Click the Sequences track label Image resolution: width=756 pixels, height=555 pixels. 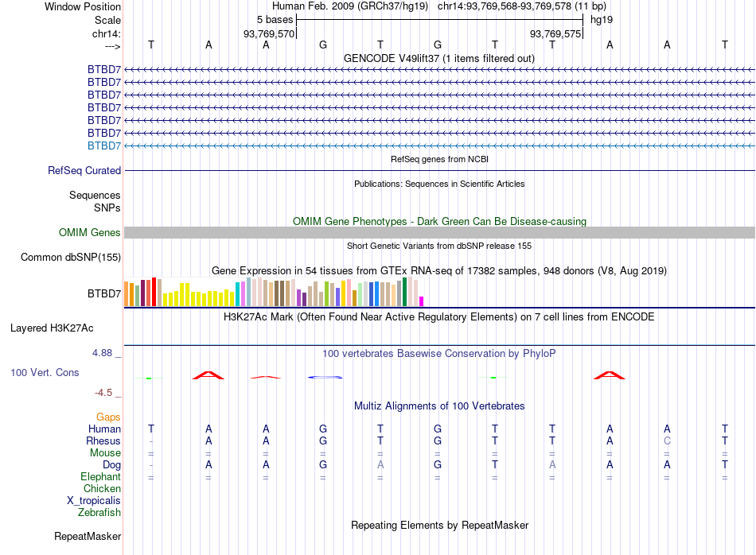point(95,195)
